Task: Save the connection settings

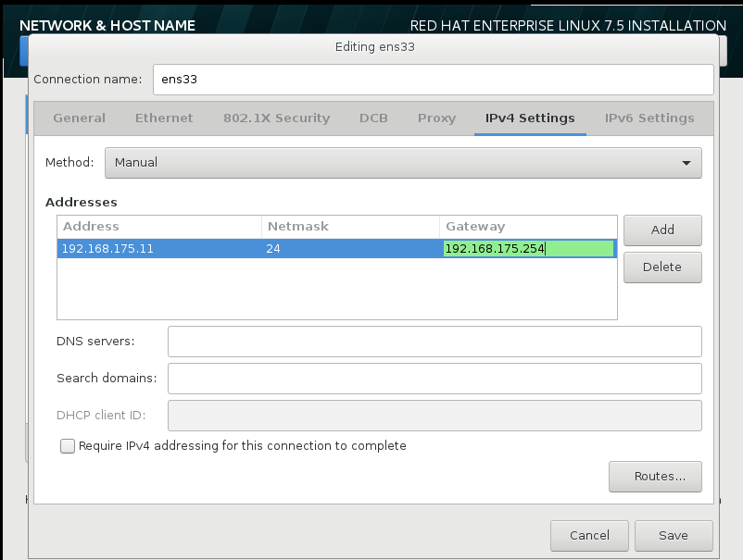Action: pyautogui.click(x=674, y=536)
